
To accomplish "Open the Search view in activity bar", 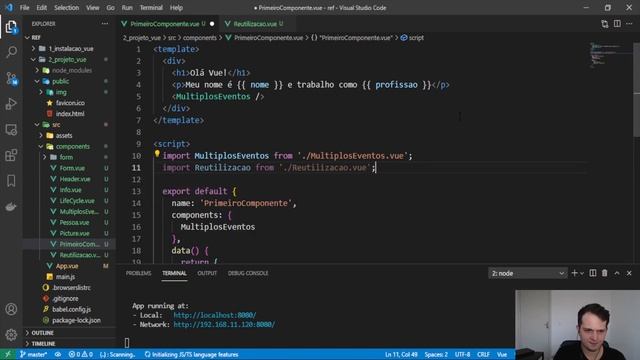I will point(11,52).
